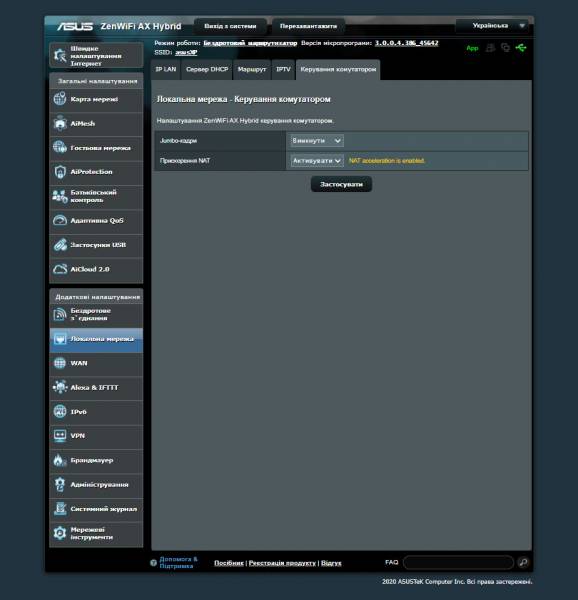Open the Guest Network (Гостьова мережа) icon
The height and width of the screenshot is (600, 578).
coord(60,147)
